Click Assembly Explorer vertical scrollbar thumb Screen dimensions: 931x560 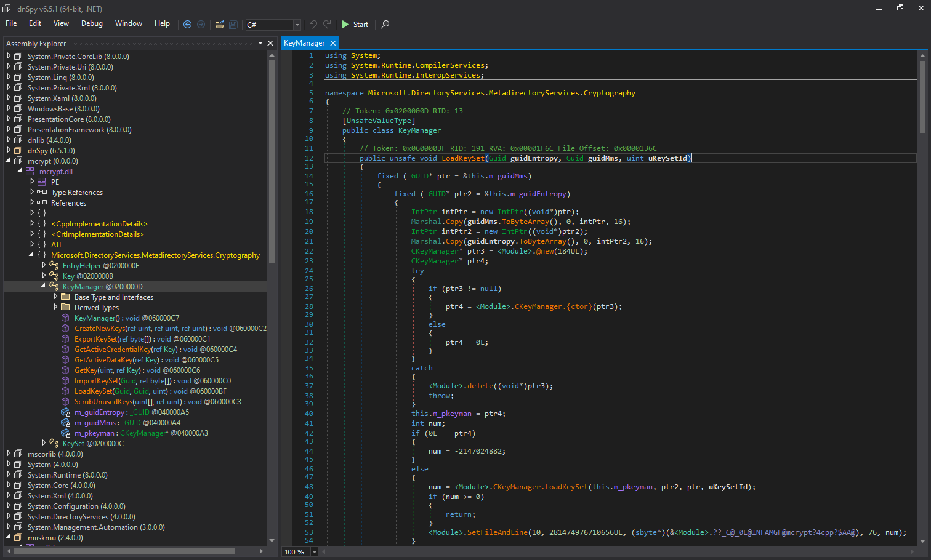pos(272,162)
